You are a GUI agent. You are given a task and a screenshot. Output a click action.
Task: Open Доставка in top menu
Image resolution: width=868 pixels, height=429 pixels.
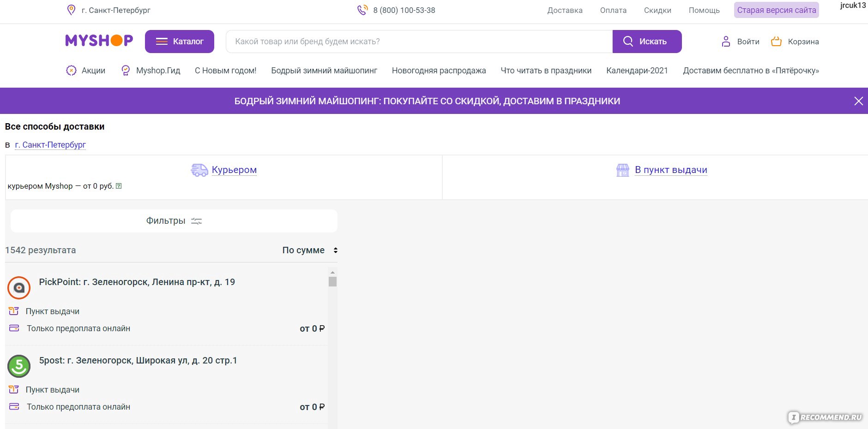(x=565, y=10)
